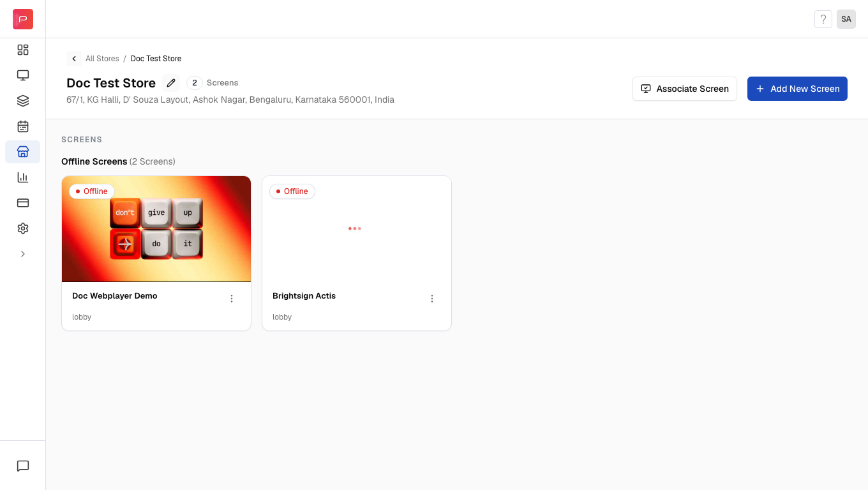Open the Doc Webplayer Demo preview thumbnail
The image size is (868, 490).
tap(156, 229)
